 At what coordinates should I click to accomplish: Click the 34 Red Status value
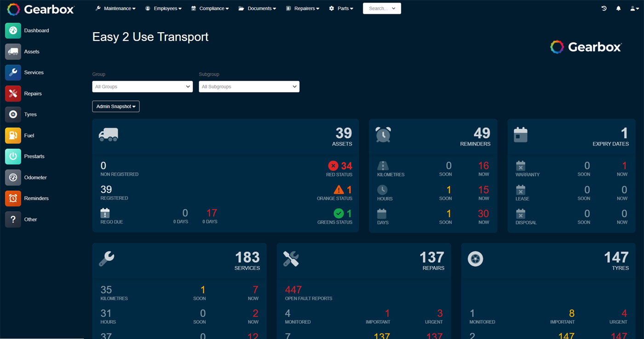(346, 166)
